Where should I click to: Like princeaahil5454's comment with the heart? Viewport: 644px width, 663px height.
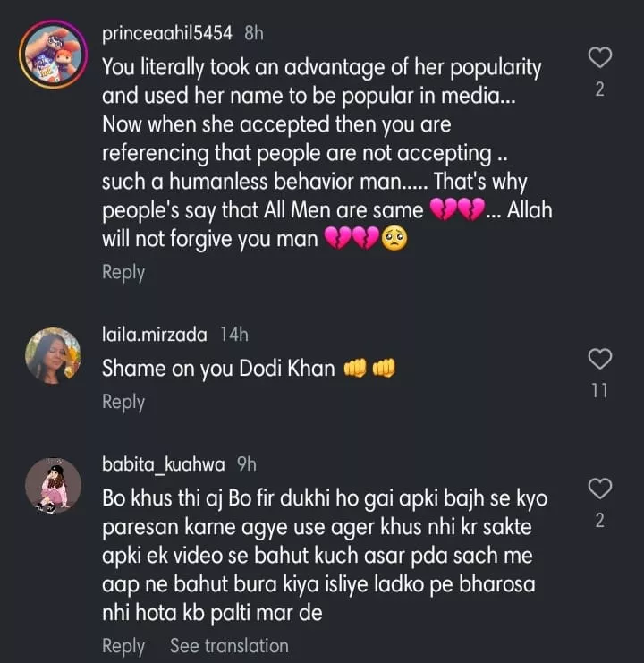point(600,58)
